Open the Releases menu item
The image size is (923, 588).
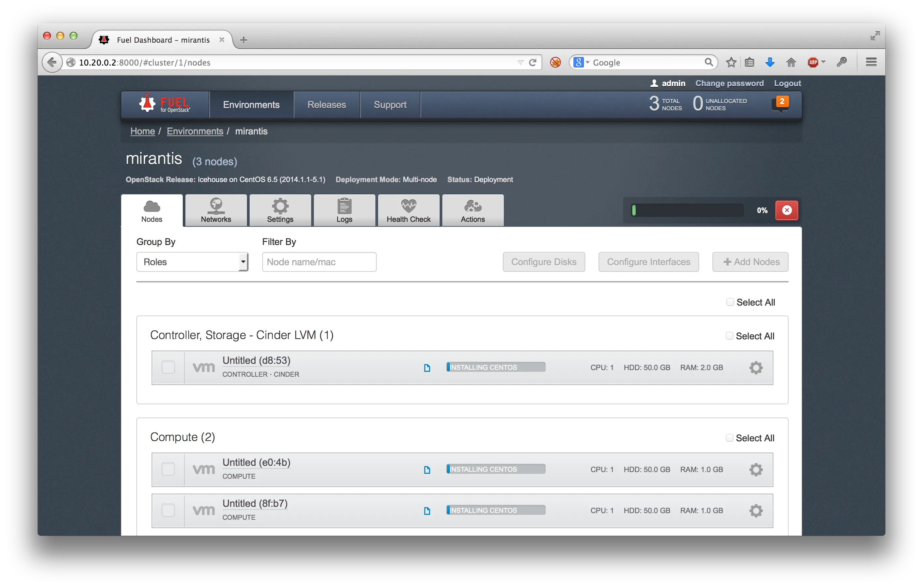coord(326,104)
